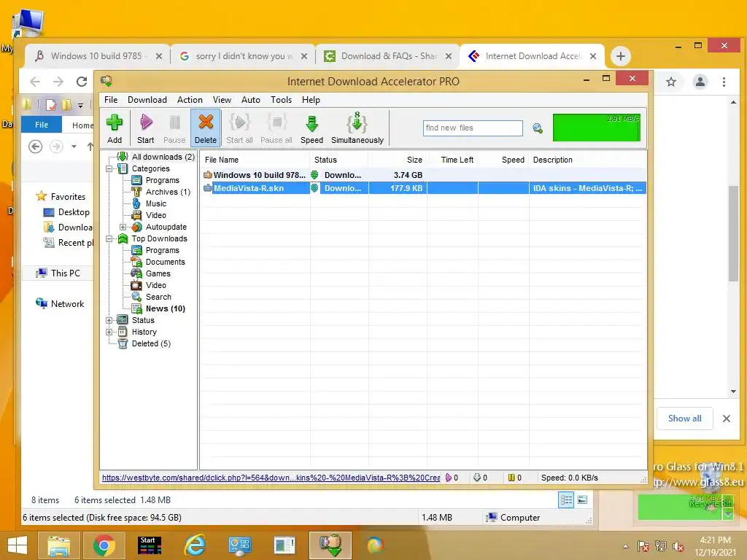Screen dimensions: 747x560
Task: Expand the Status tree node
Action: click(109, 321)
